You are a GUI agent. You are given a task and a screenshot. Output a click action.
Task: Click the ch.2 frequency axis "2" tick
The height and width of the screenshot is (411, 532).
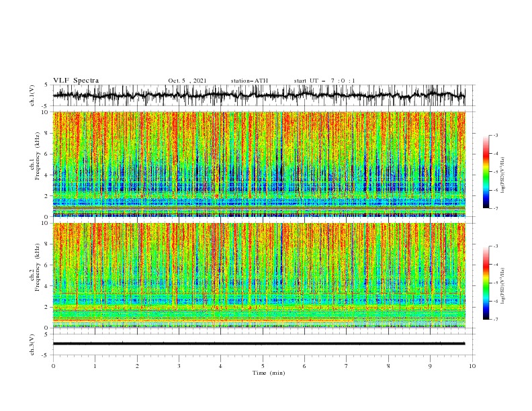pyautogui.click(x=46, y=307)
